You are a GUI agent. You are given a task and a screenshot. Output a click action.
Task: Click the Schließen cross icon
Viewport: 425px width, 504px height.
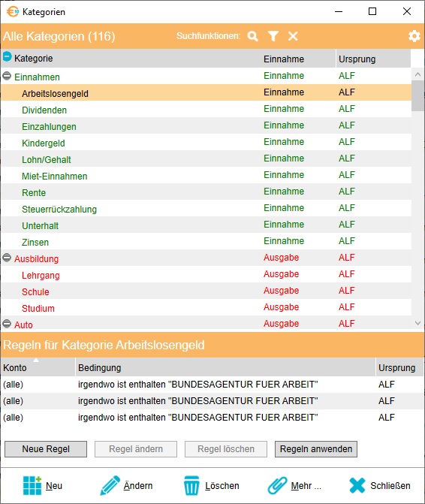(357, 485)
